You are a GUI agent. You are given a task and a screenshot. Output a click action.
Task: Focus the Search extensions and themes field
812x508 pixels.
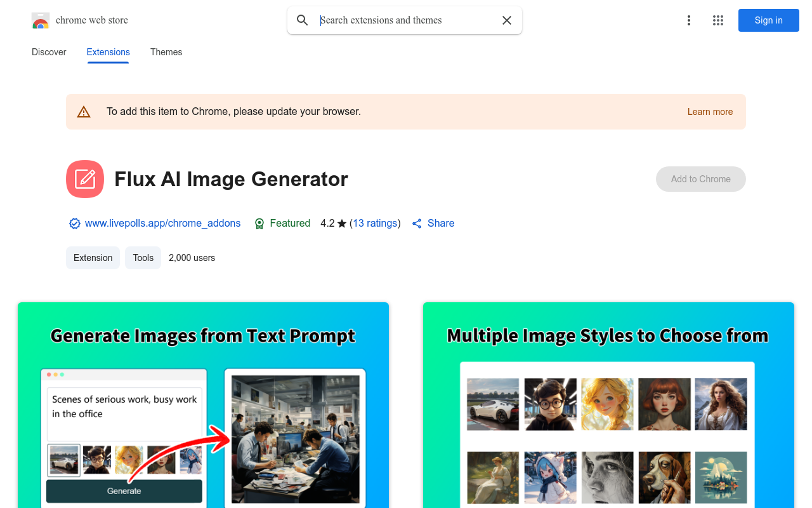tap(406, 20)
